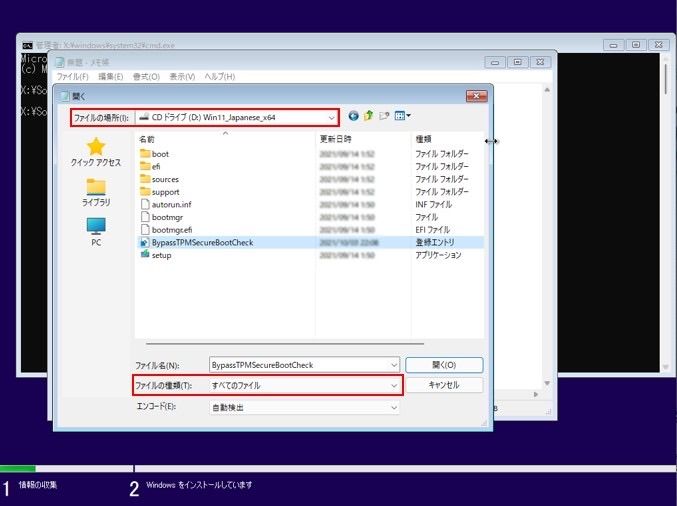Viewport: 677px width, 506px height.
Task: Create a new folder with toolbar icon
Action: 384,117
